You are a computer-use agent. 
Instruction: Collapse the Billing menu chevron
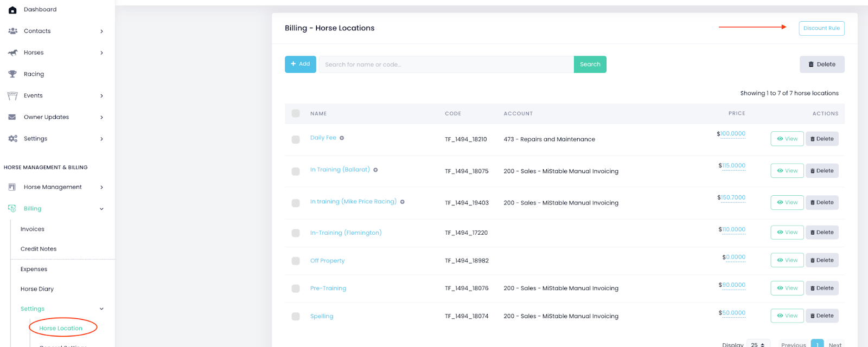click(101, 209)
